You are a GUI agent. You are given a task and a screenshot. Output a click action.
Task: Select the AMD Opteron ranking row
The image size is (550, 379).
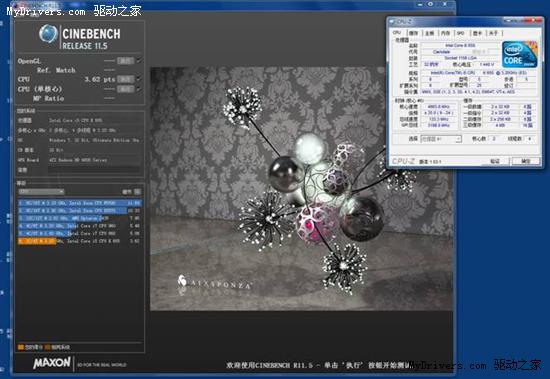point(80,218)
